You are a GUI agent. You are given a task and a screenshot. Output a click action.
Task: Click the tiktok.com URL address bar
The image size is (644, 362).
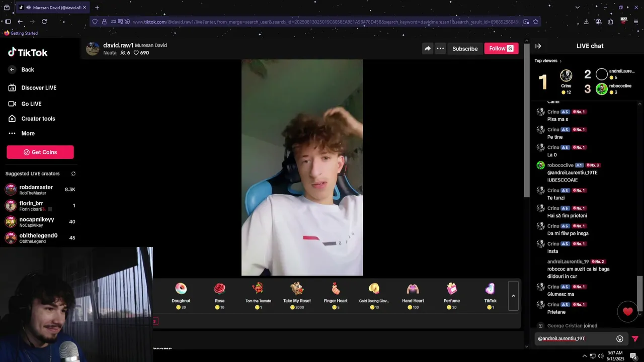pyautogui.click(x=327, y=22)
